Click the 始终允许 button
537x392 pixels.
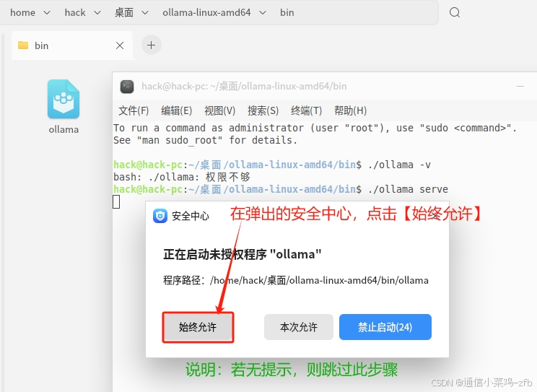[x=198, y=327]
